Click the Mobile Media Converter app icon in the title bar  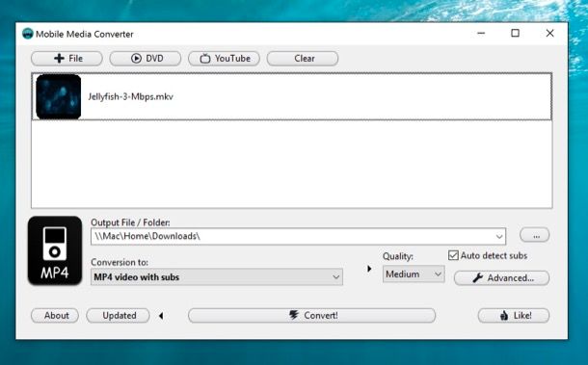28,34
